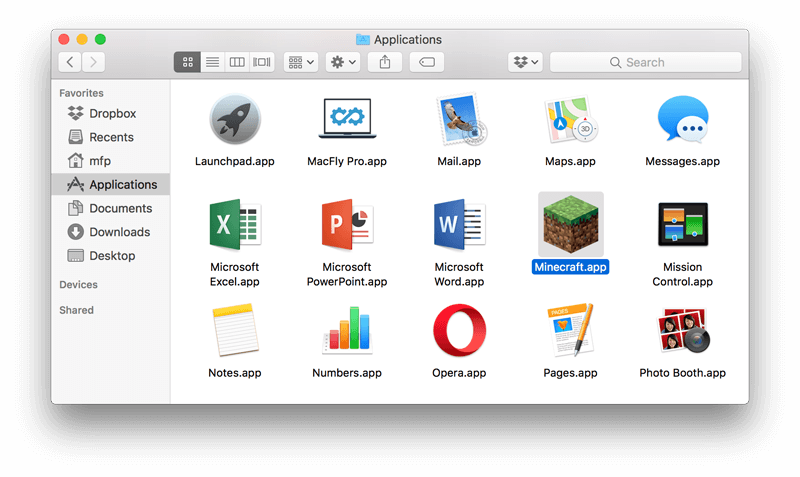The height and width of the screenshot is (477, 800).
Task: Switch to column view mode
Action: click(237, 62)
